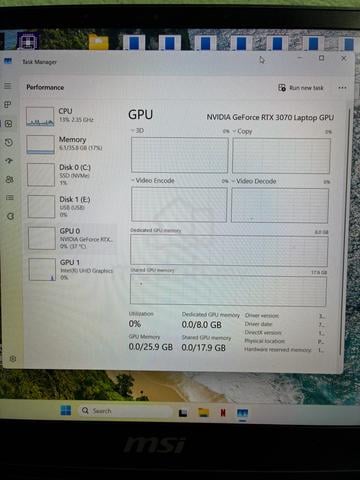Click the Shared GPU memory usage graph
The width and height of the screenshot is (360, 480).
(228, 291)
